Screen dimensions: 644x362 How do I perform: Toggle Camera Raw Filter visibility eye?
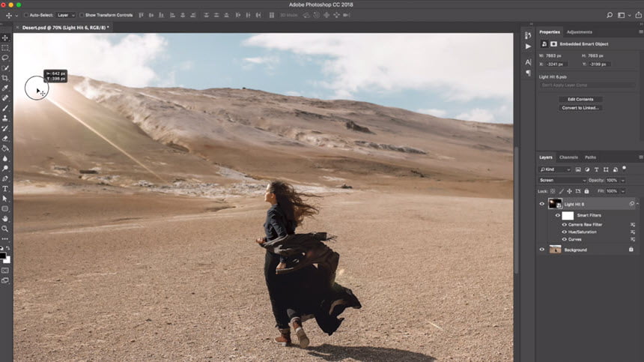click(565, 225)
